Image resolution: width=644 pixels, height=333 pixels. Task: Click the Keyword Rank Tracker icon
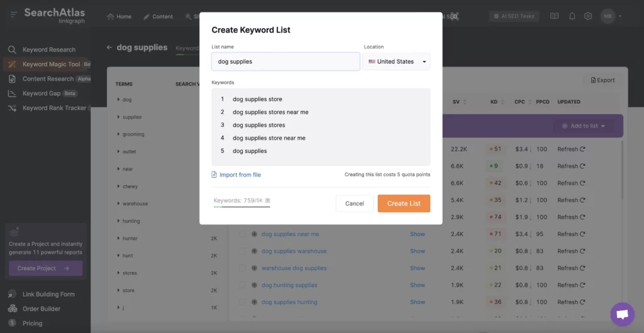(12, 108)
